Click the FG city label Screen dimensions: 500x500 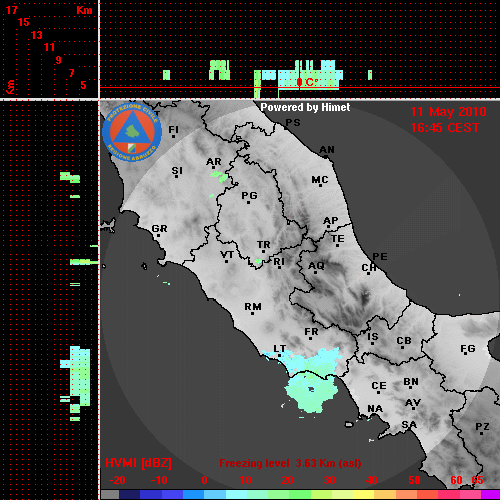tap(468, 349)
